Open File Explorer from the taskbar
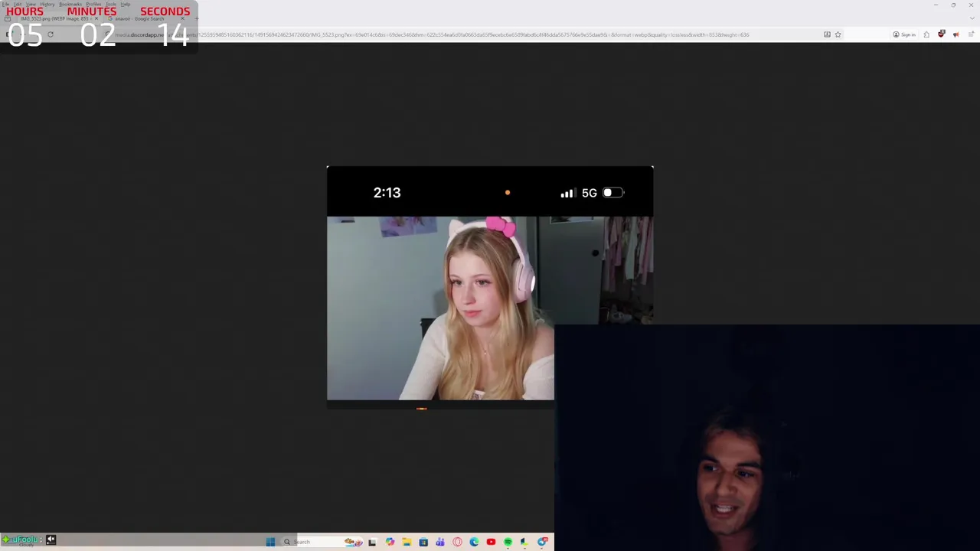980x551 pixels. [x=407, y=542]
